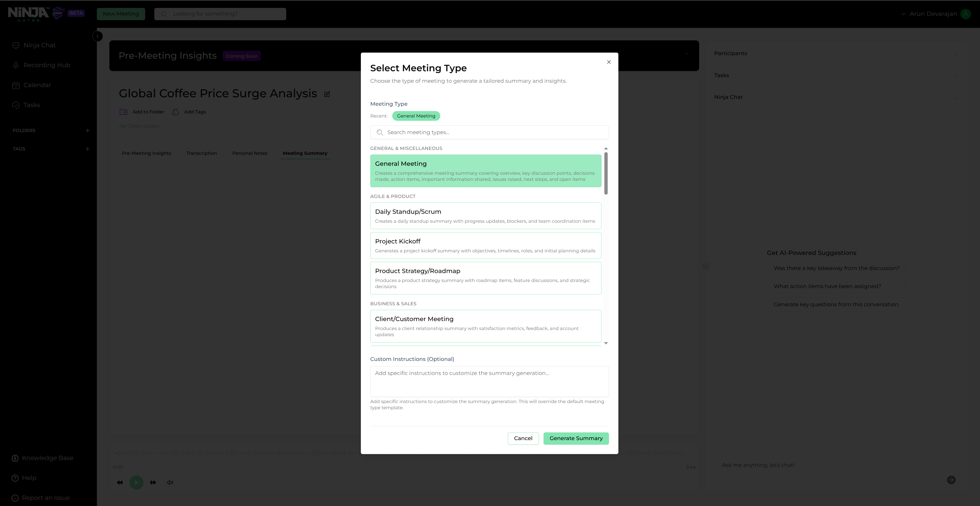The image size is (980, 506).
Task: Click the fast-forward playback button
Action: tap(153, 482)
